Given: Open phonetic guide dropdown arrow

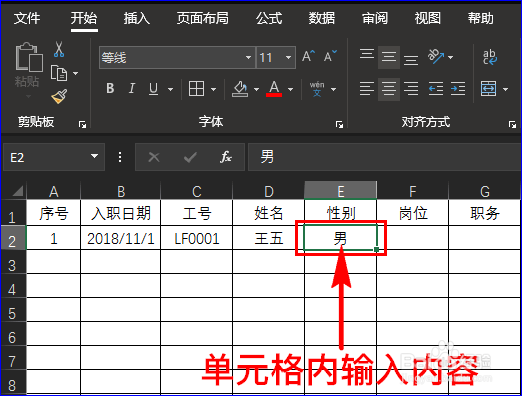Looking at the screenshot, I should click(333, 89).
